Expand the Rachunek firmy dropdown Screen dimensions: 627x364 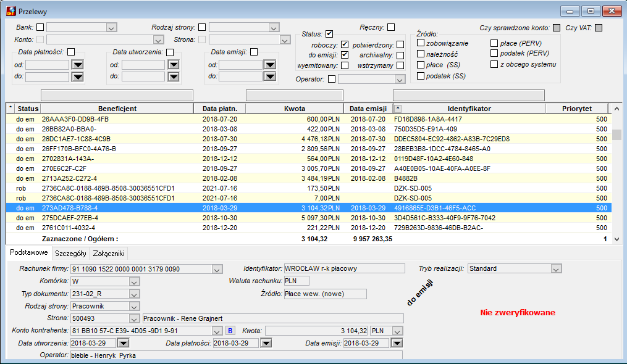point(217,270)
